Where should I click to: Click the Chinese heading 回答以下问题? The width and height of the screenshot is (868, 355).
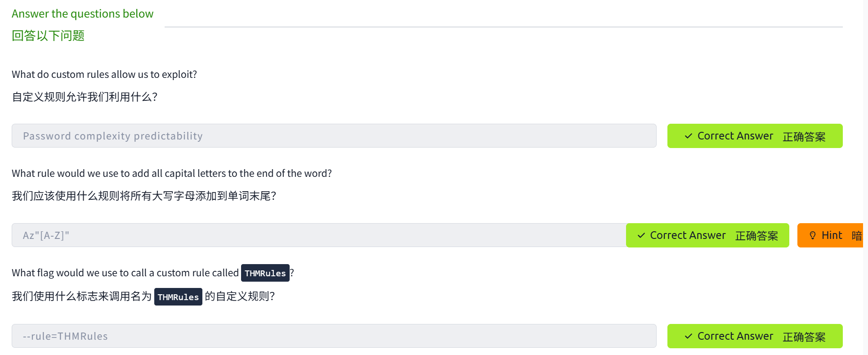point(48,36)
